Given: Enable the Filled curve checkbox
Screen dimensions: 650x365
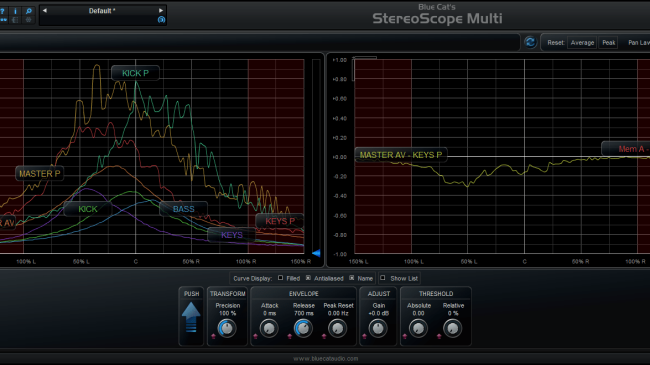Looking at the screenshot, I should click(281, 278).
